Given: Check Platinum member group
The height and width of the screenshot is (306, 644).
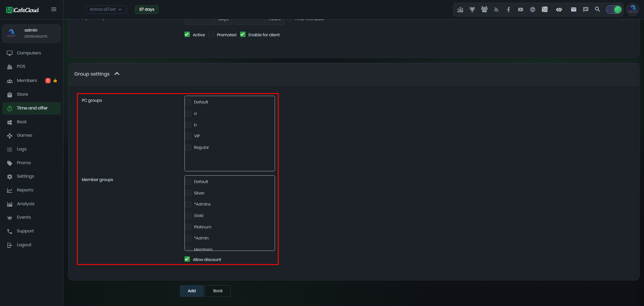Looking at the screenshot, I should [x=189, y=227].
